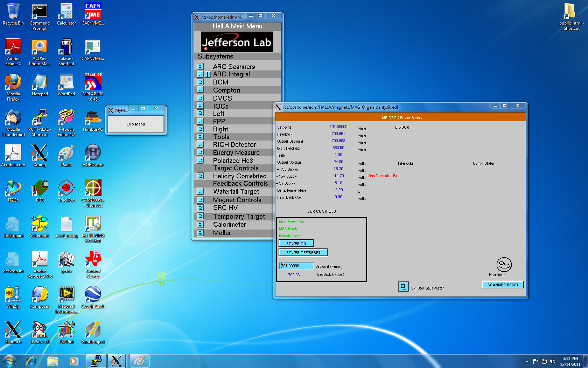
Task: Click the POWER OFF/RESET button
Action: [x=303, y=253]
